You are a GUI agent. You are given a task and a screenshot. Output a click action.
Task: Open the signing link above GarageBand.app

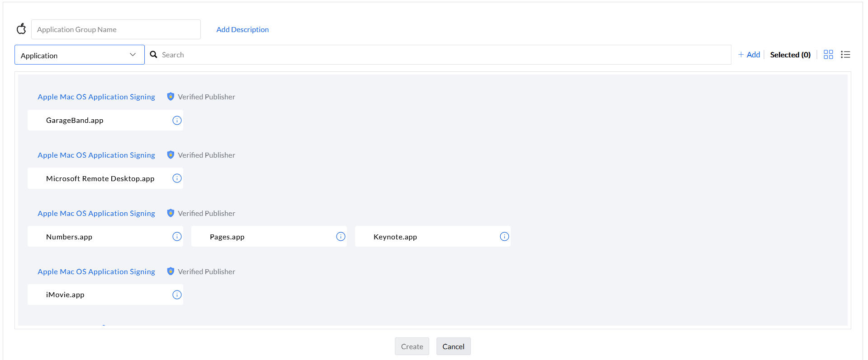[x=96, y=97]
